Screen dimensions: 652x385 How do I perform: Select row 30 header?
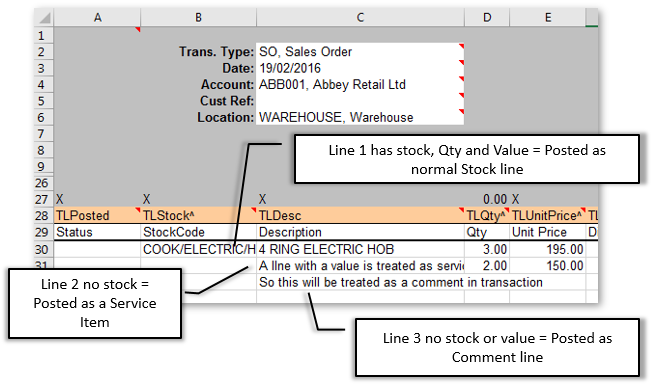(44, 249)
